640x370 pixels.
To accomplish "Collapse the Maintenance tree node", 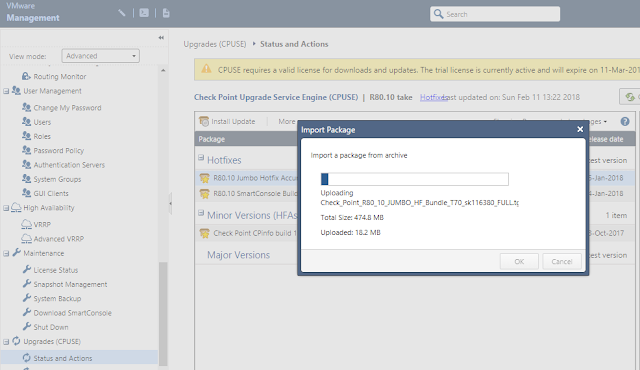I will (6, 253).
